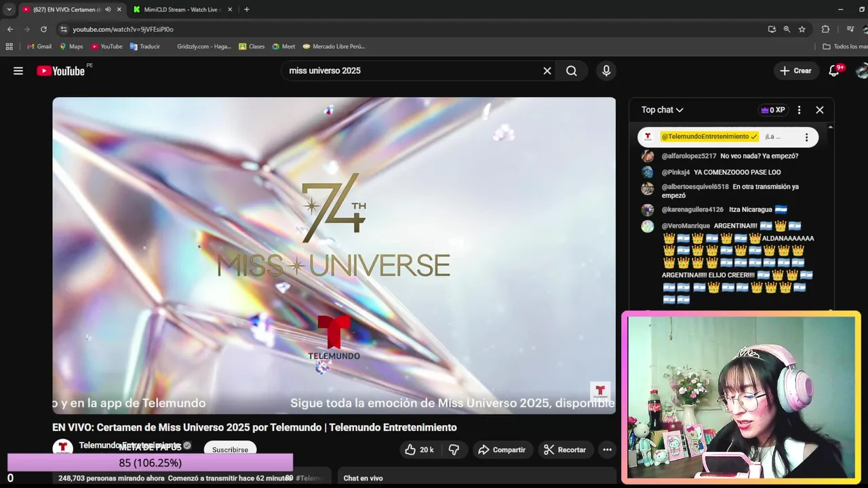
Task: Open the Maps bookmark
Action: pos(71,47)
